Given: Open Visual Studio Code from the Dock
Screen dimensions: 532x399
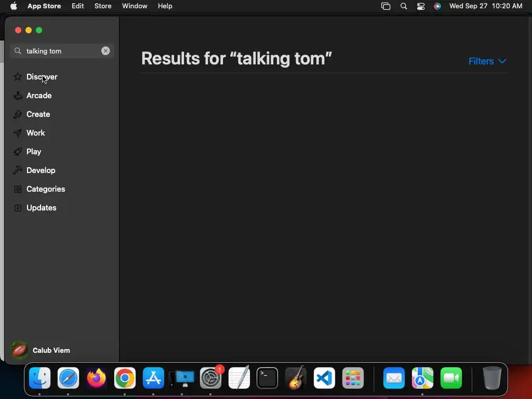Looking at the screenshot, I should [324, 378].
